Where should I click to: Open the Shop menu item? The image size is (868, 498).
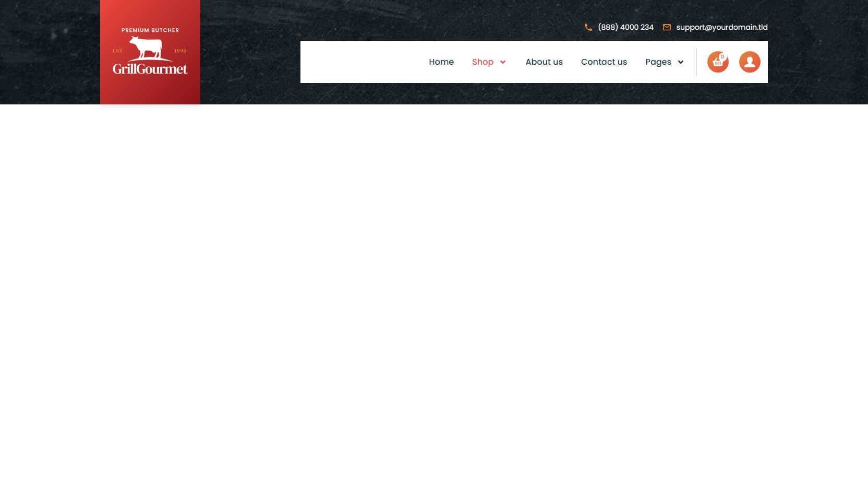pyautogui.click(x=483, y=62)
